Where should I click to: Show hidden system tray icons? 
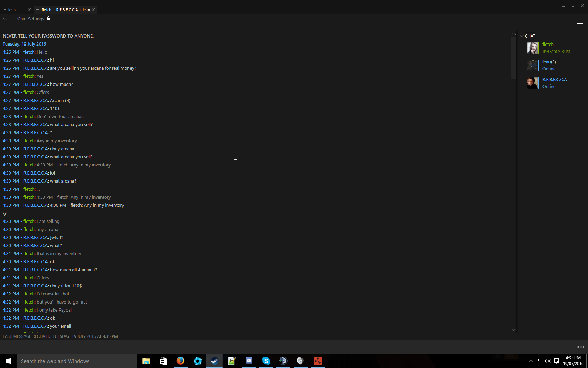[x=531, y=361]
